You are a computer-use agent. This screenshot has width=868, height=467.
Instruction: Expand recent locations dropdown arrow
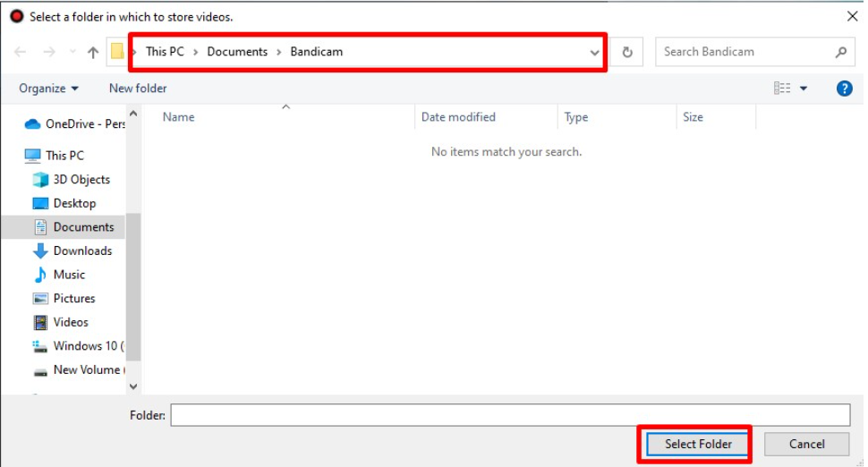click(x=72, y=52)
